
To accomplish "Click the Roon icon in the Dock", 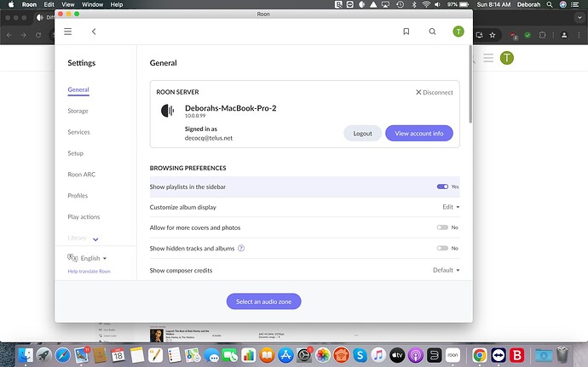I will click(x=453, y=355).
